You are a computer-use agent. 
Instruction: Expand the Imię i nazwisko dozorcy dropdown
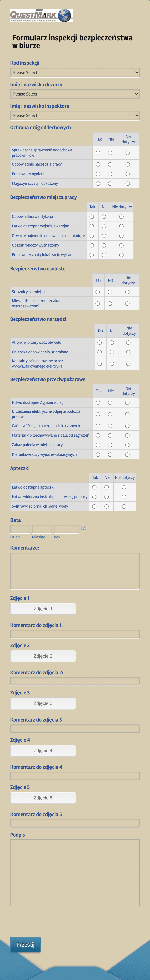pos(75,94)
